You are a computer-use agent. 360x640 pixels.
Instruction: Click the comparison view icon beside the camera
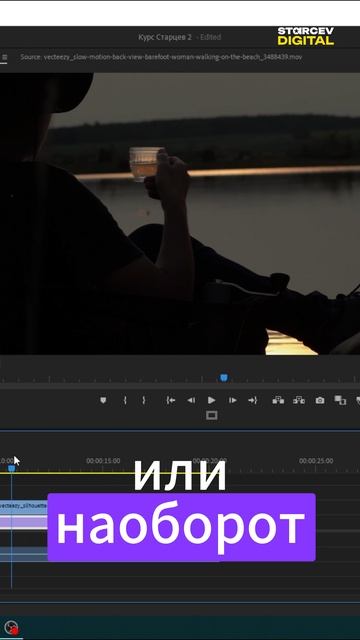(x=340, y=400)
